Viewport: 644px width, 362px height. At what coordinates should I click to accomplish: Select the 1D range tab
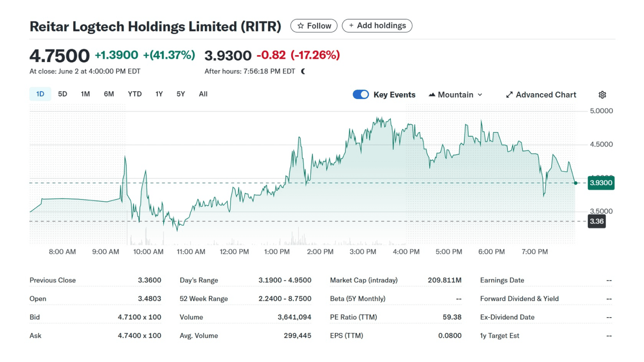click(40, 94)
